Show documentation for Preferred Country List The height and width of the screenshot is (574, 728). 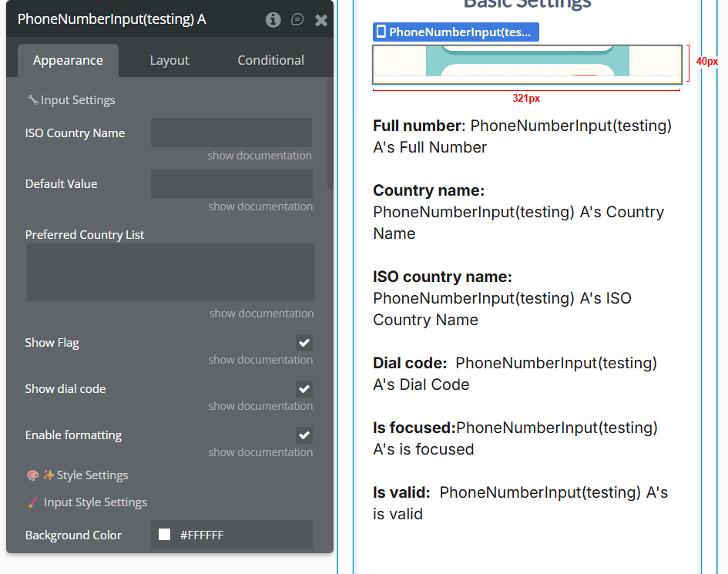(261, 314)
